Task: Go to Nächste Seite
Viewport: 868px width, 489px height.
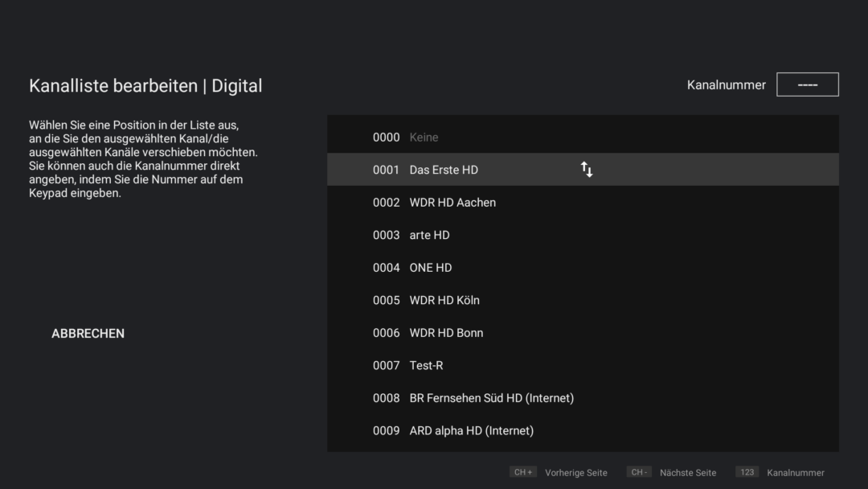Action: (x=687, y=473)
